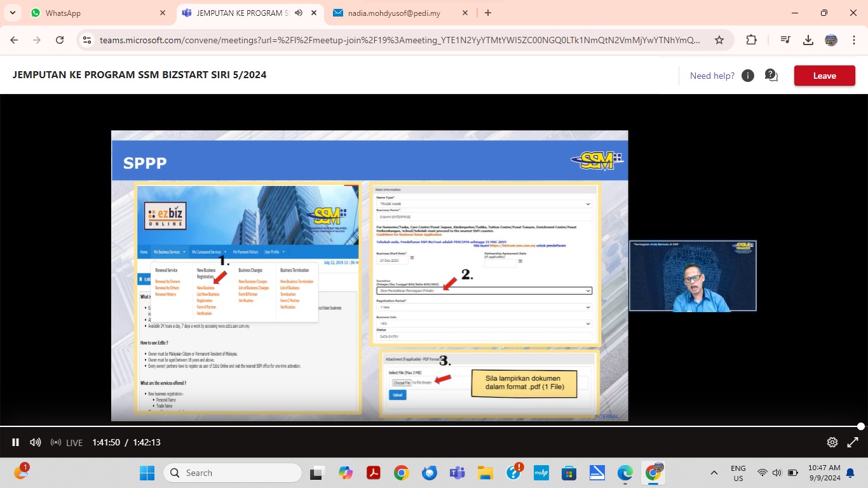Viewport: 868px width, 488px height.
Task: Select the JEMPUTAN KE PROGRAM Teams tab
Action: click(249, 13)
